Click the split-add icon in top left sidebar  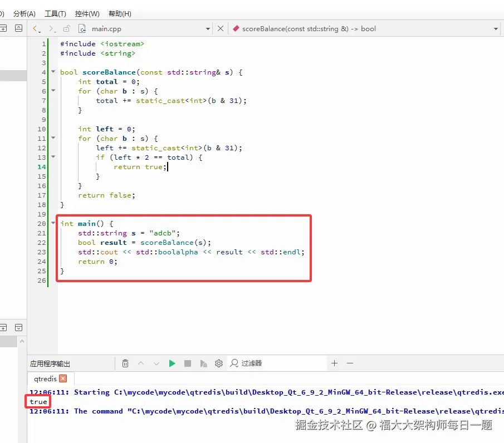pos(3,28)
